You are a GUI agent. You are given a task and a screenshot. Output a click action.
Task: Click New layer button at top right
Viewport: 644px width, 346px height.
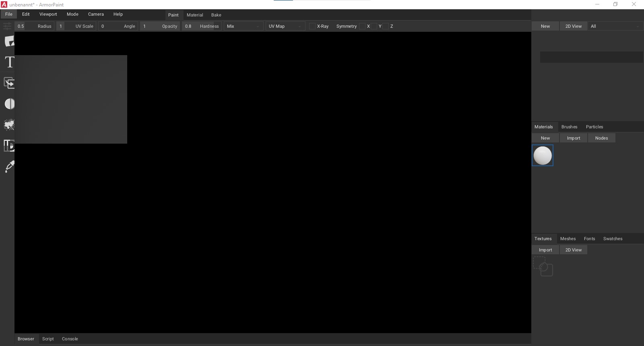click(545, 26)
